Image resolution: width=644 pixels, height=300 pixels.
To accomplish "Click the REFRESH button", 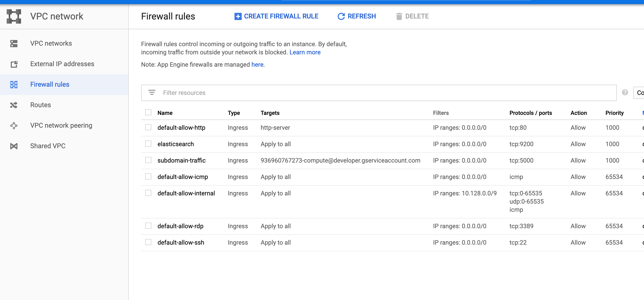I will pyautogui.click(x=356, y=16).
